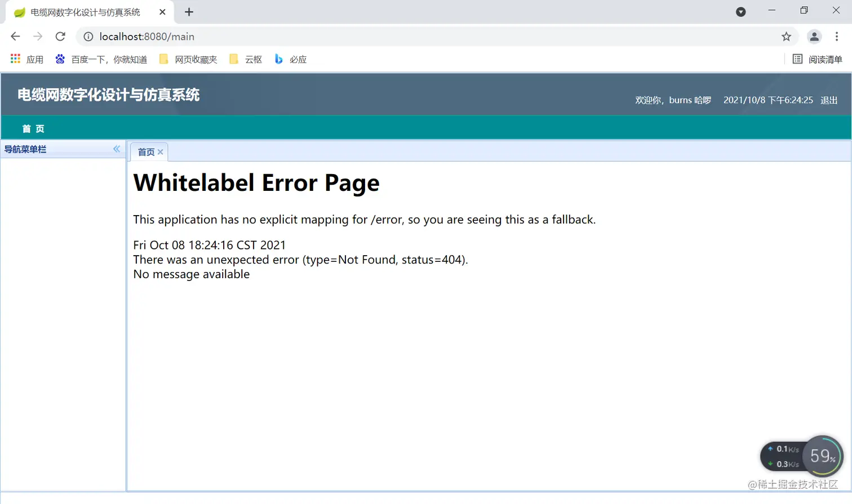Click the 59% network speed monitor widget
852x504 pixels.
(802, 456)
